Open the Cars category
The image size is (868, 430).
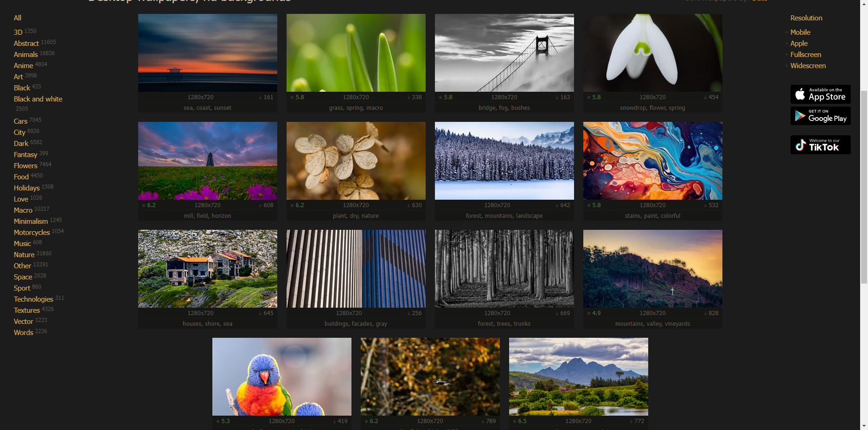[20, 121]
